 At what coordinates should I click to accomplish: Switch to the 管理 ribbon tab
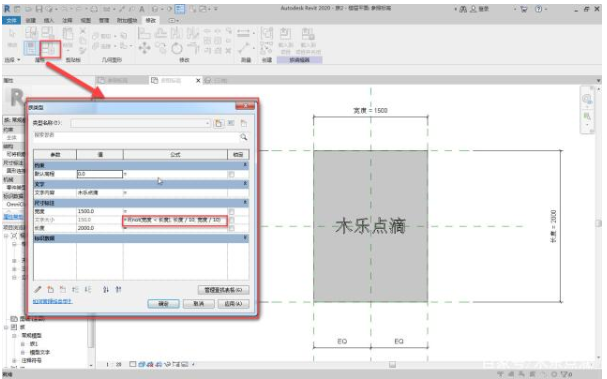[104, 20]
